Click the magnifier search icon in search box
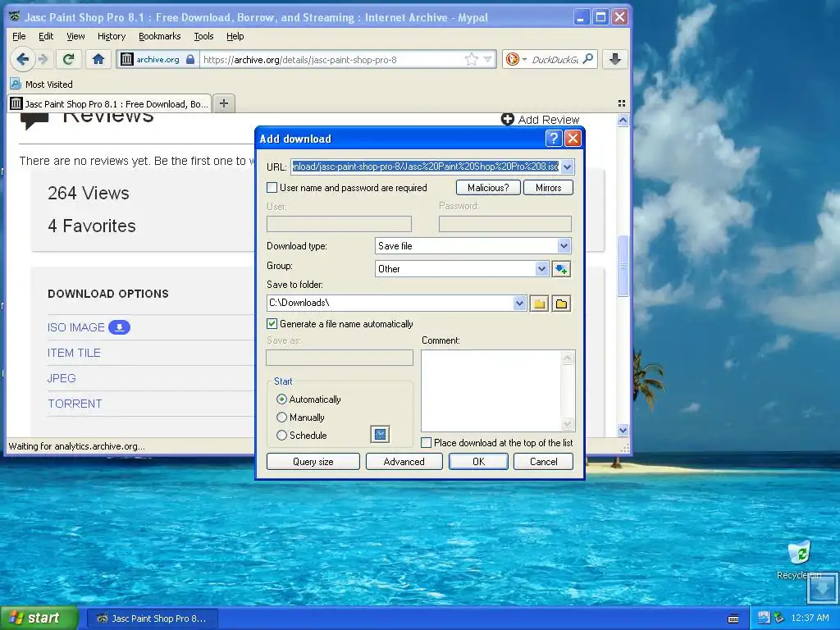The image size is (840, 630). 588,58
